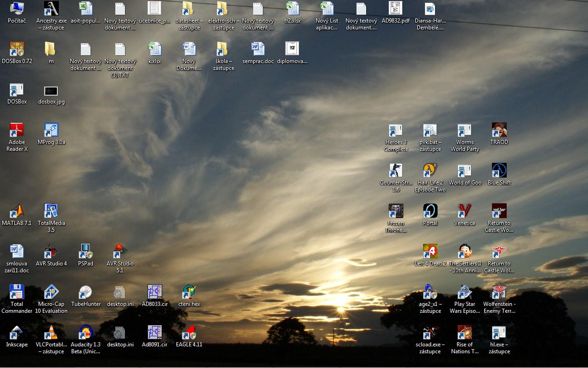Select the MProg 3.0a icon
The width and height of the screenshot is (588, 368).
click(51, 130)
